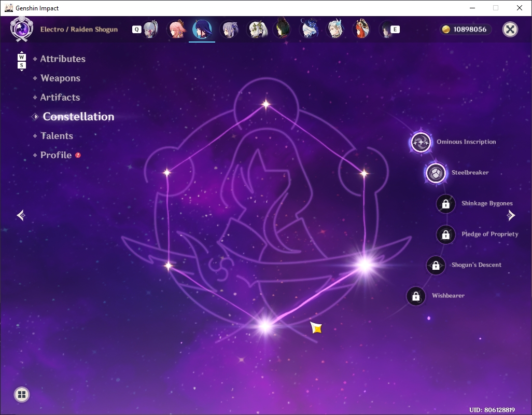The width and height of the screenshot is (532, 415).
Task: Select the Ominous Inscription constellation icon
Action: pyautogui.click(x=421, y=142)
